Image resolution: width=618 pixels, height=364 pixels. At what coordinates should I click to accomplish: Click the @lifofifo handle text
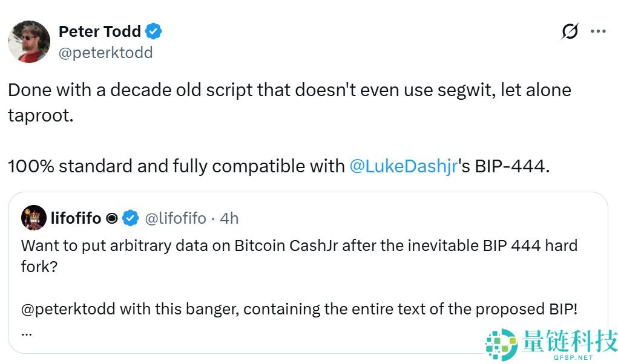point(176,218)
